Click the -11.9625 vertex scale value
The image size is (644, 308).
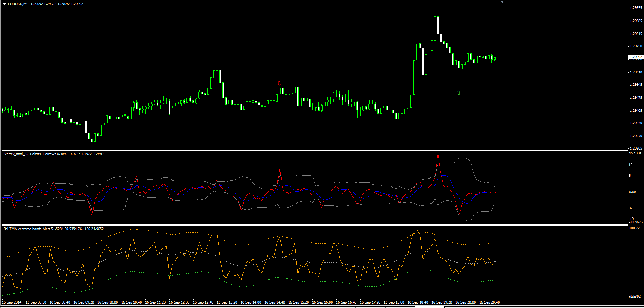coord(636,222)
